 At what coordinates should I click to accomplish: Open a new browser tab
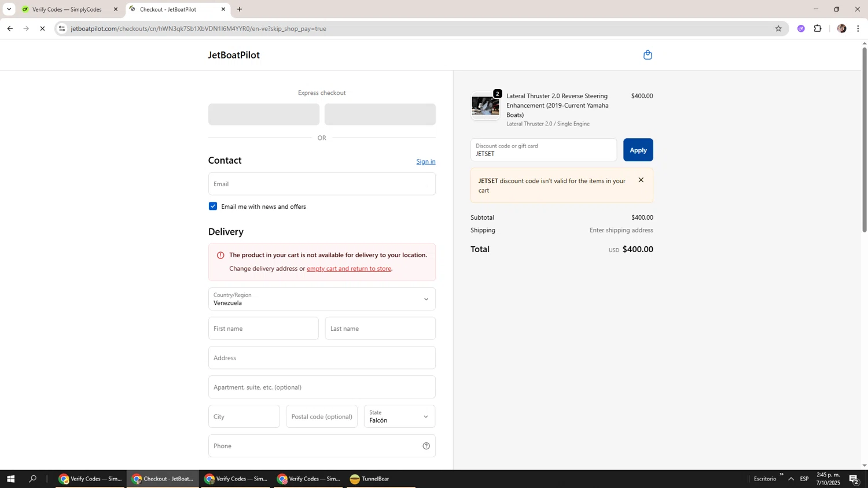[240, 9]
